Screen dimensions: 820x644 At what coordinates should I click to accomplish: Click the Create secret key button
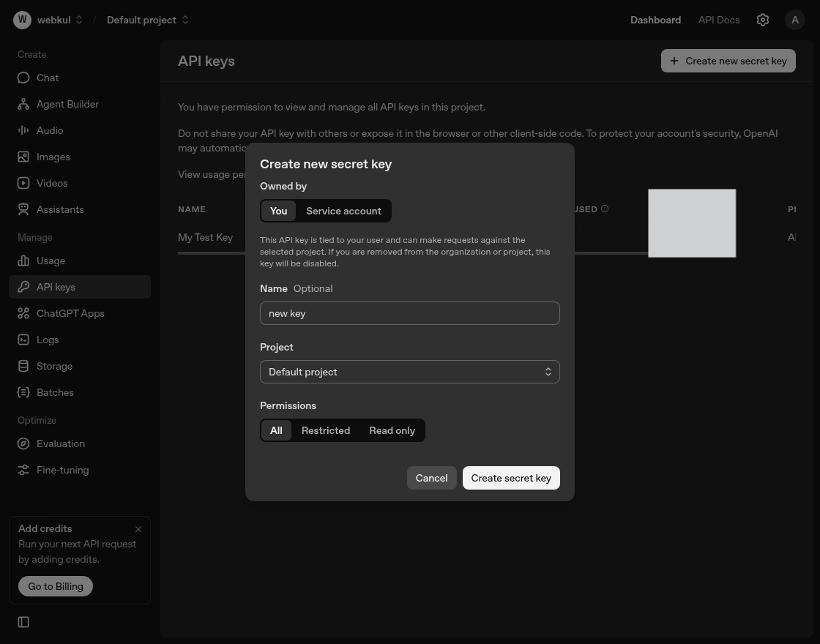pos(511,478)
